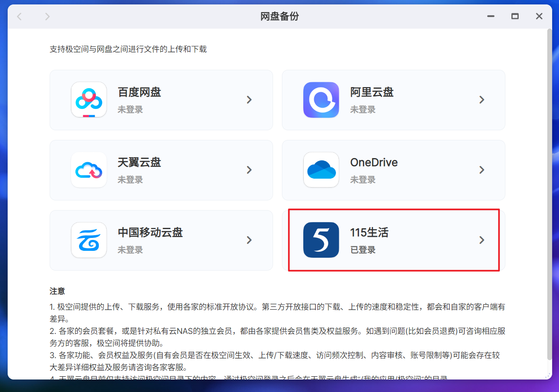559x392 pixels.
Task: Click the 网盘备份 window title
Action: [279, 17]
